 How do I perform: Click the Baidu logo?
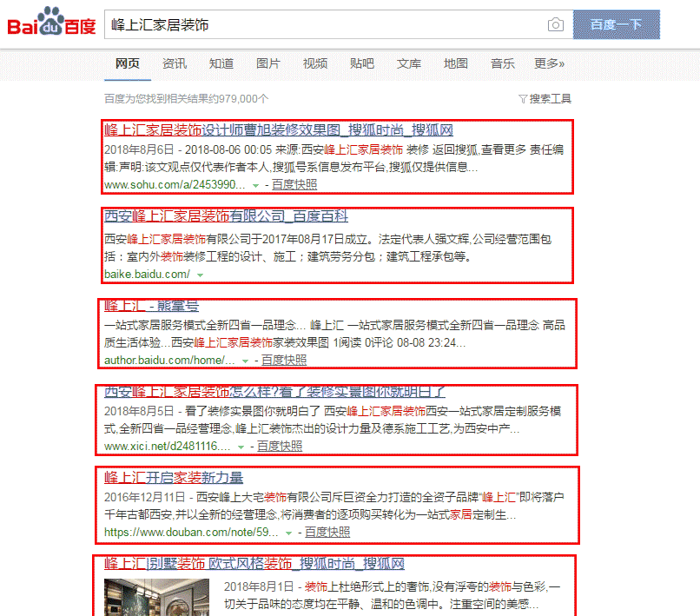pos(52,22)
